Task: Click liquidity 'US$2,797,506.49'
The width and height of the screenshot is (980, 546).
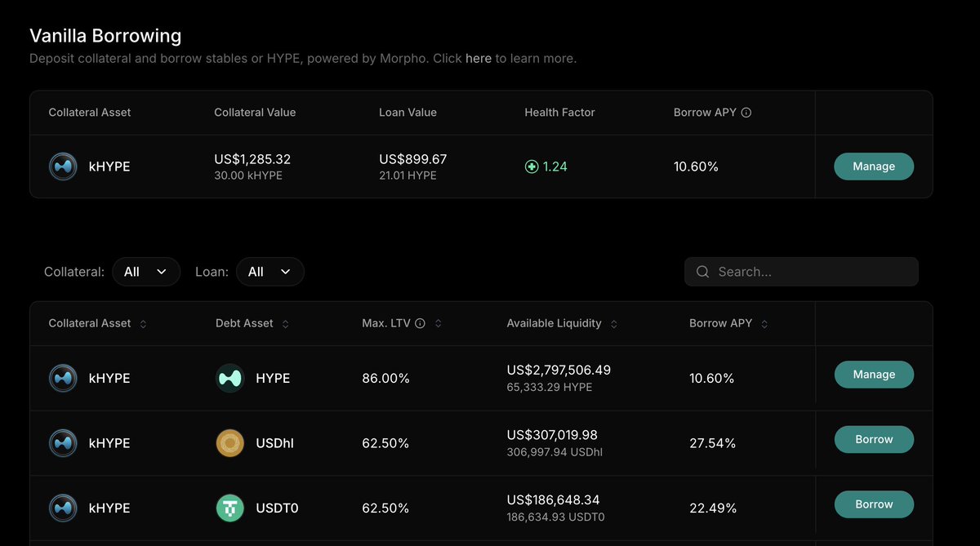Action: (559, 371)
